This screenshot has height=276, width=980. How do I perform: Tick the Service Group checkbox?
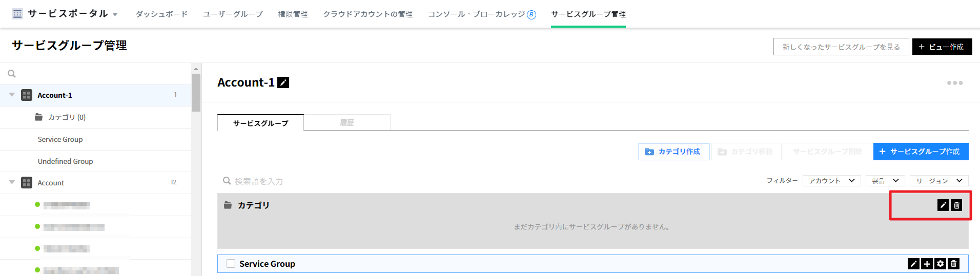[231, 264]
